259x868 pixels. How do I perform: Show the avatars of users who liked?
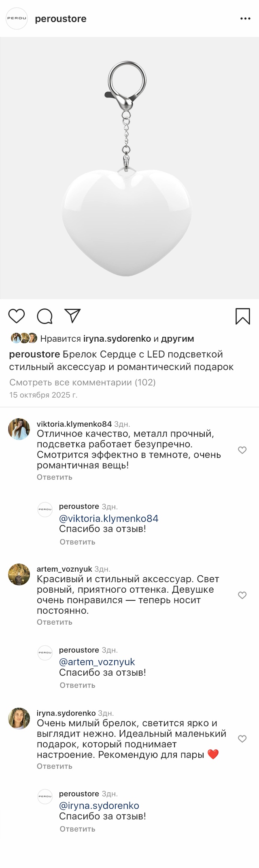[24, 338]
